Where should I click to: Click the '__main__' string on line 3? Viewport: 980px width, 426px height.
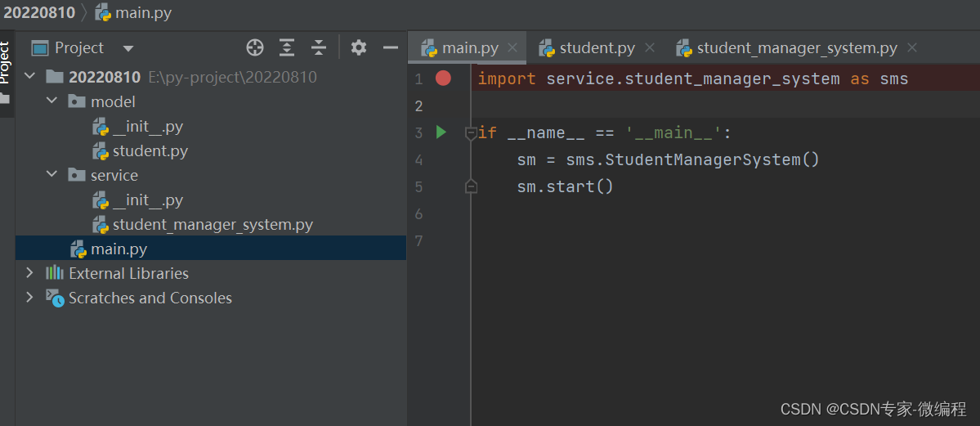[x=673, y=132]
